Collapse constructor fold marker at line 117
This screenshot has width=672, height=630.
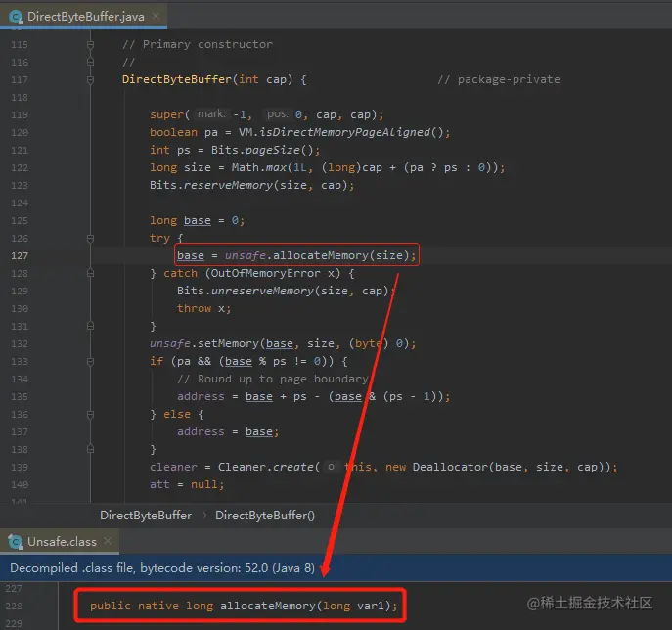pyautogui.click(x=90, y=79)
